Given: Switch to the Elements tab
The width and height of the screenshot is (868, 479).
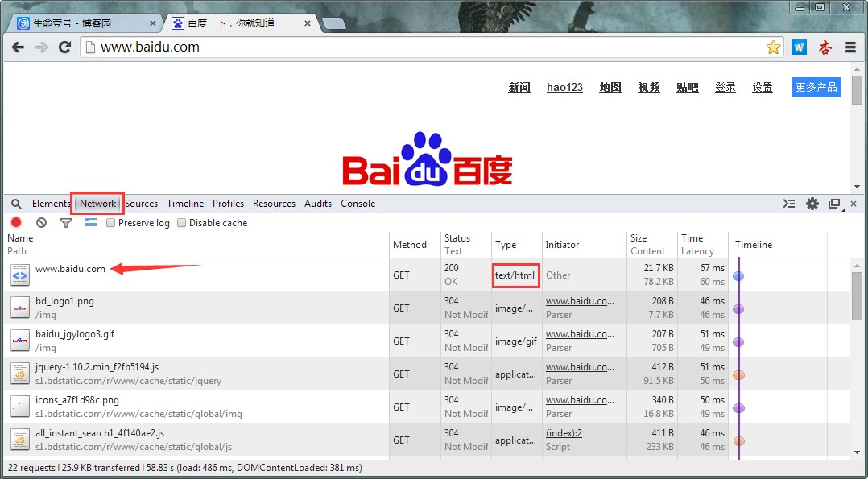Looking at the screenshot, I should 51,203.
